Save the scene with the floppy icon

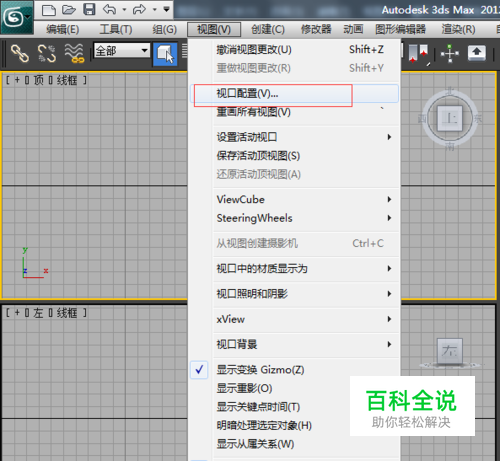pyautogui.click(x=89, y=9)
